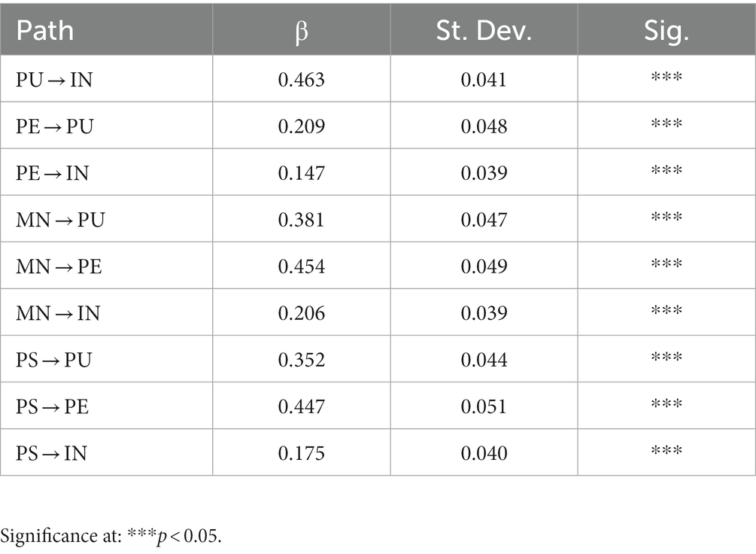
Task: Select the β value 0.381
Action: click(301, 220)
